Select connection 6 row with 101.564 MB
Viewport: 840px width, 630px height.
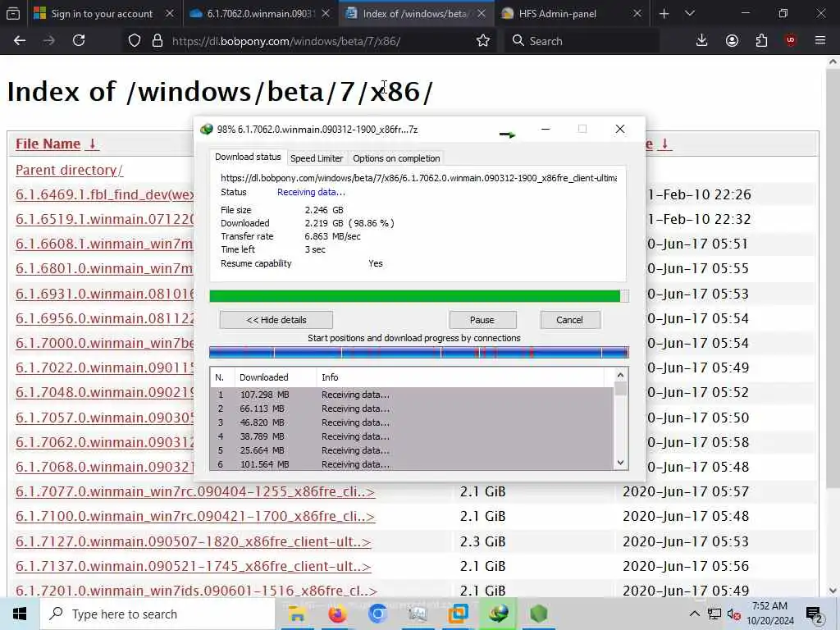[x=412, y=464]
